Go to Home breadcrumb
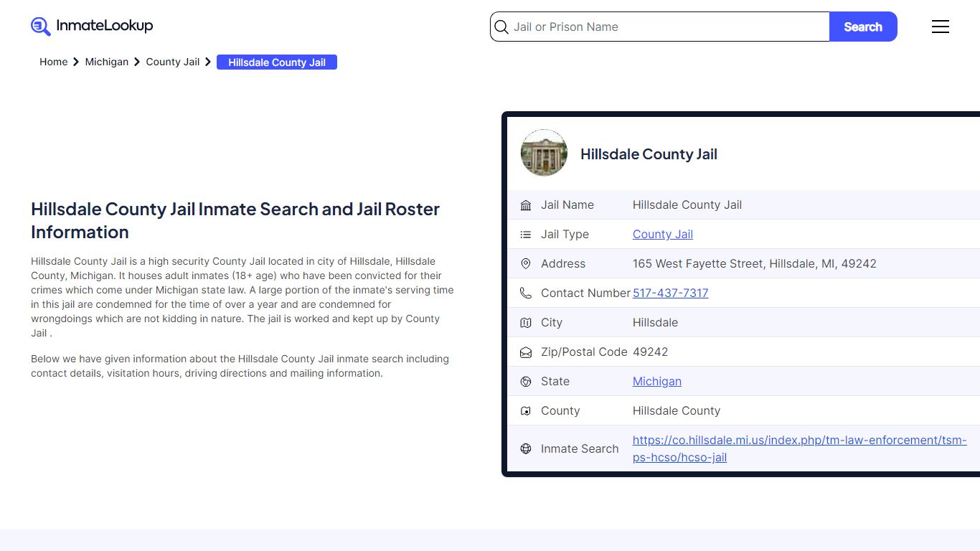Viewport: 980px width, 551px height. pos(54,62)
